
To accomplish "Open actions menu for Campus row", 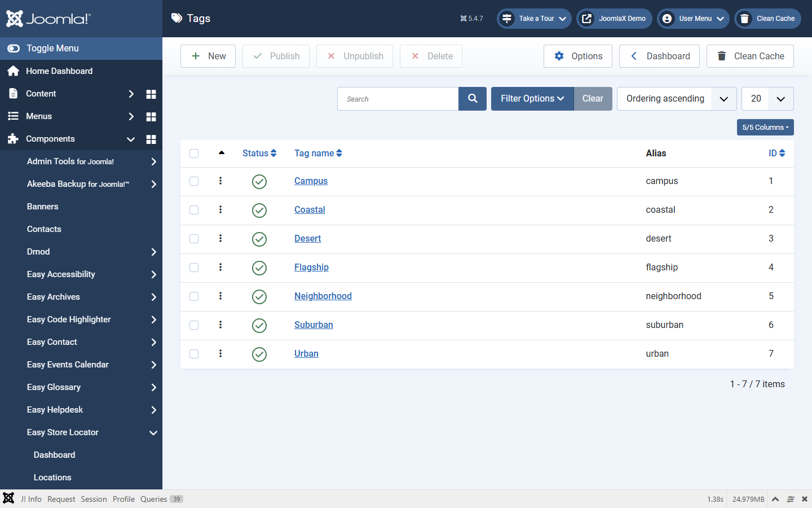I will (x=220, y=181).
